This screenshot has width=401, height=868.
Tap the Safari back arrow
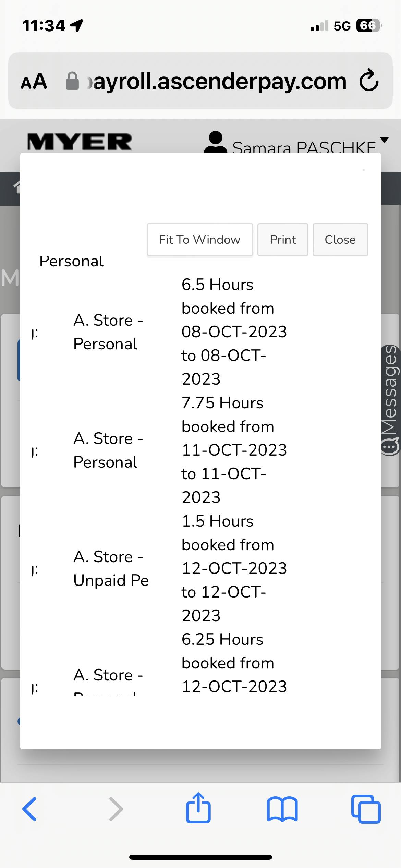point(29,809)
